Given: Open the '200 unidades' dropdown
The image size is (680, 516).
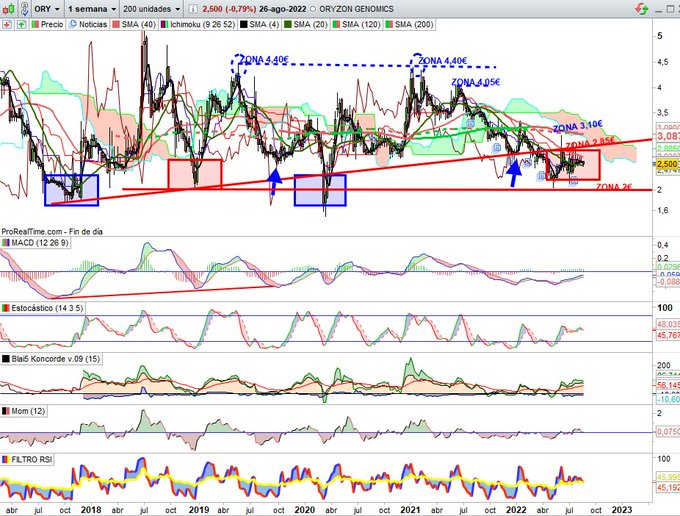Looking at the screenshot, I should pyautogui.click(x=151, y=9).
